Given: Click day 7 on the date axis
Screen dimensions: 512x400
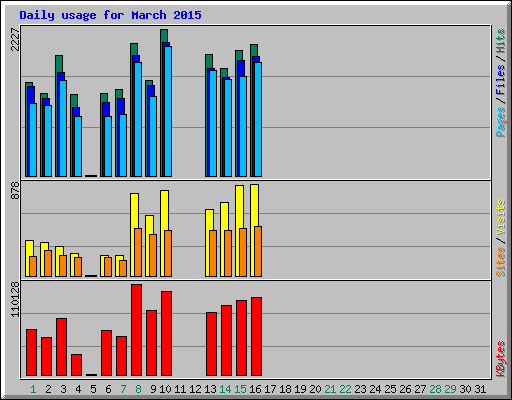Looking at the screenshot, I should point(123,389).
